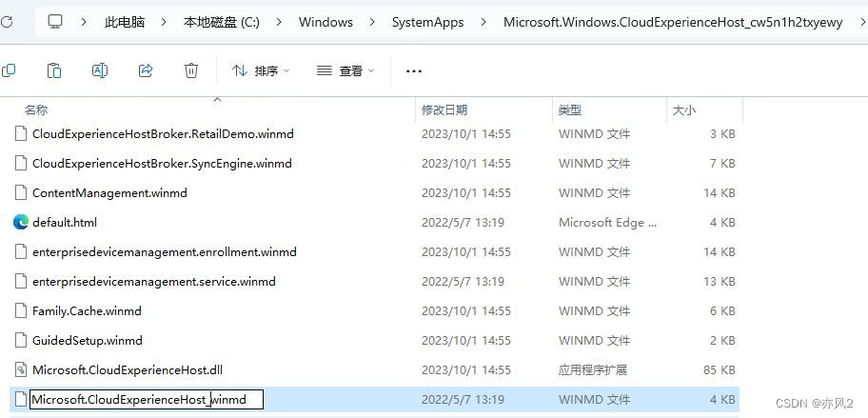Click the 7 KB size of SyncEngine.winmd
The width and height of the screenshot is (868, 418).
coord(722,164)
